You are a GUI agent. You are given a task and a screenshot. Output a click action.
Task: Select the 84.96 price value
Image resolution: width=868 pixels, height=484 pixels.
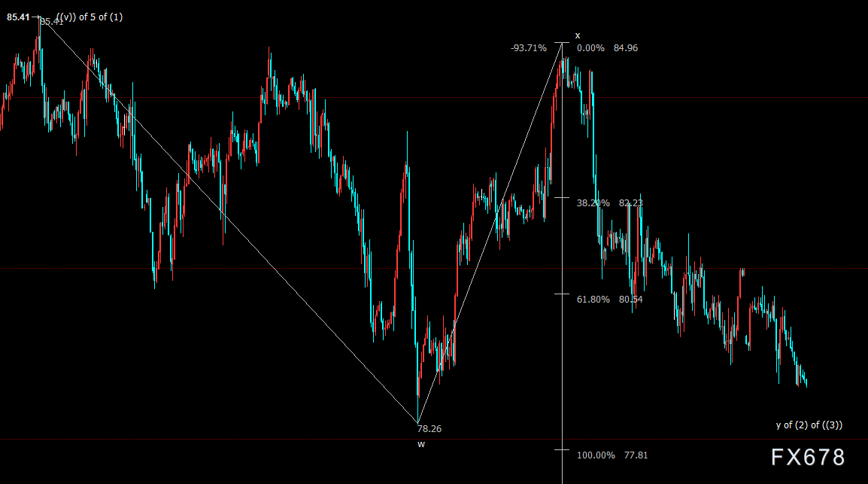click(626, 48)
